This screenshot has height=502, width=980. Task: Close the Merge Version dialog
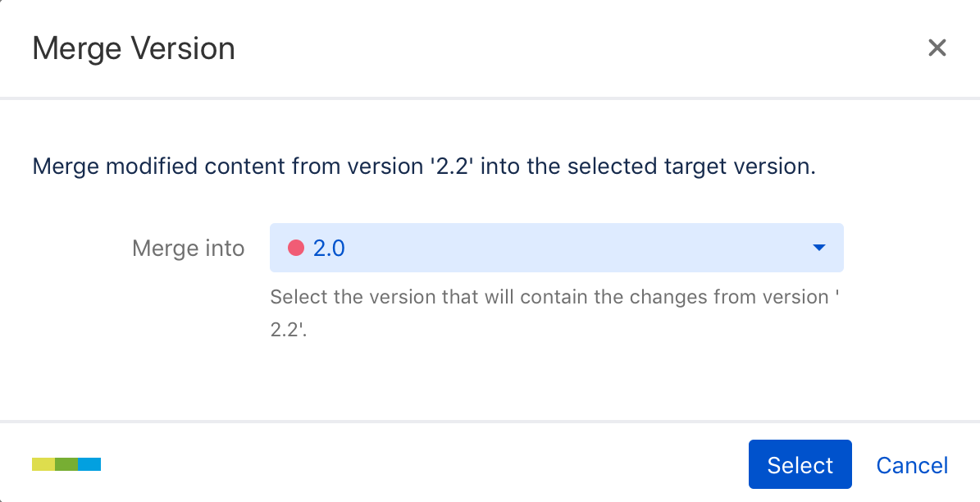click(937, 48)
